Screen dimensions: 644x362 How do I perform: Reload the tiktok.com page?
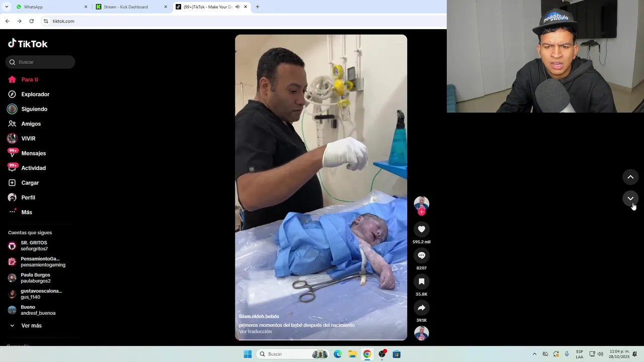pos(31,21)
